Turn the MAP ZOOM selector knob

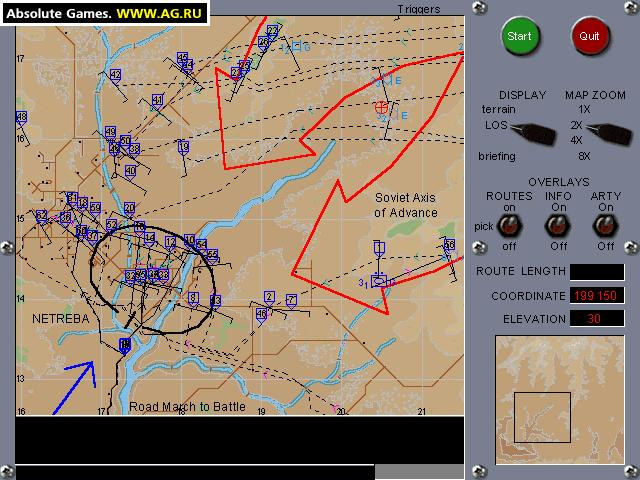click(x=609, y=133)
